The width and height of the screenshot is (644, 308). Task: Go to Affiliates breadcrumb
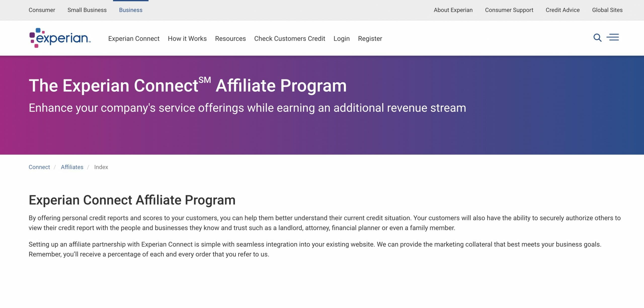point(72,167)
